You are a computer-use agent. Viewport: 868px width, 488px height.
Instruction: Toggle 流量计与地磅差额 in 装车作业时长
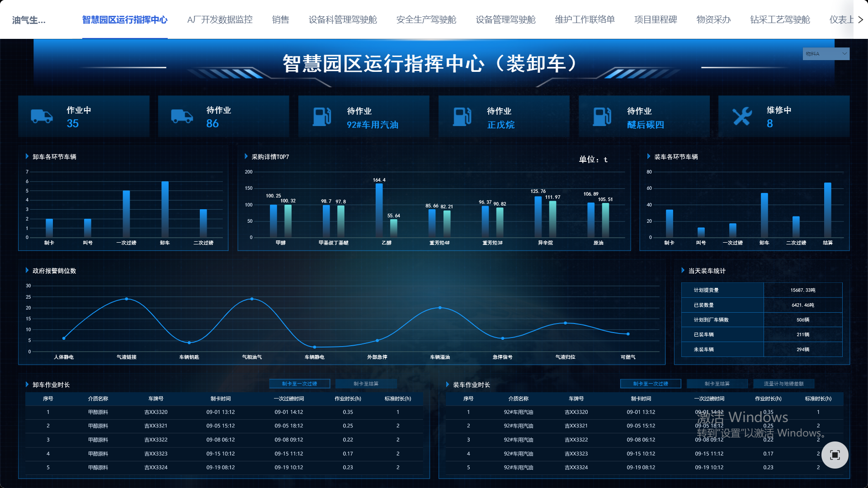tap(783, 384)
